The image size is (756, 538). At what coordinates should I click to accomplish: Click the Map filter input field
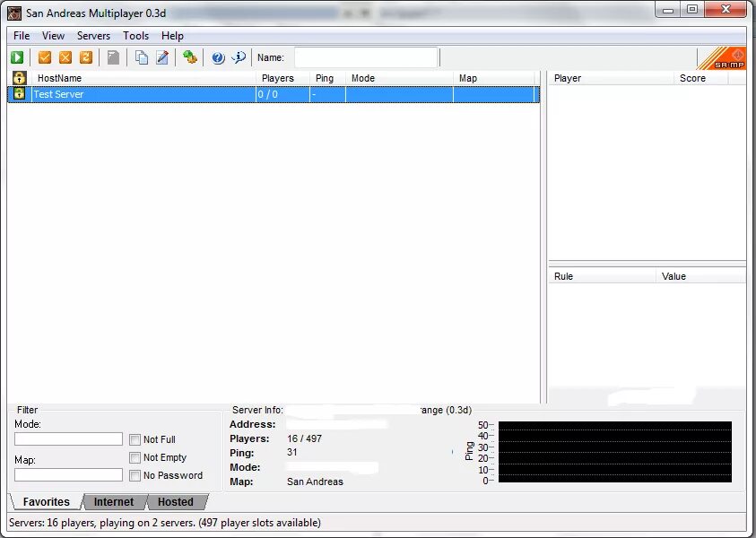(68, 475)
